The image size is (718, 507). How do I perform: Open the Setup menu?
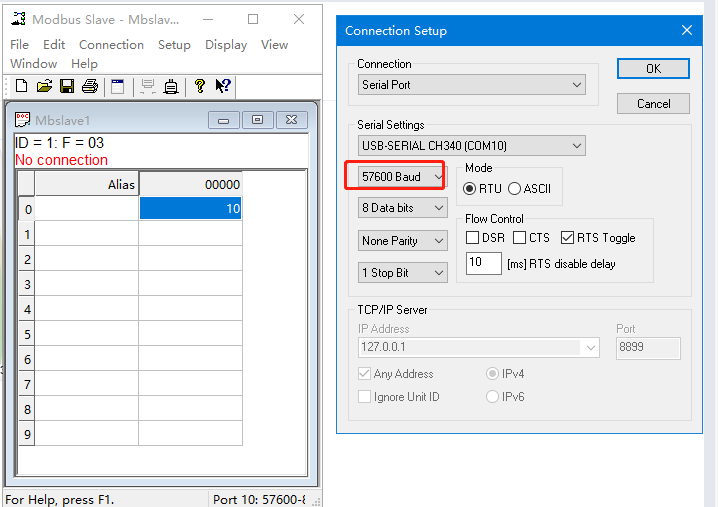click(x=174, y=45)
